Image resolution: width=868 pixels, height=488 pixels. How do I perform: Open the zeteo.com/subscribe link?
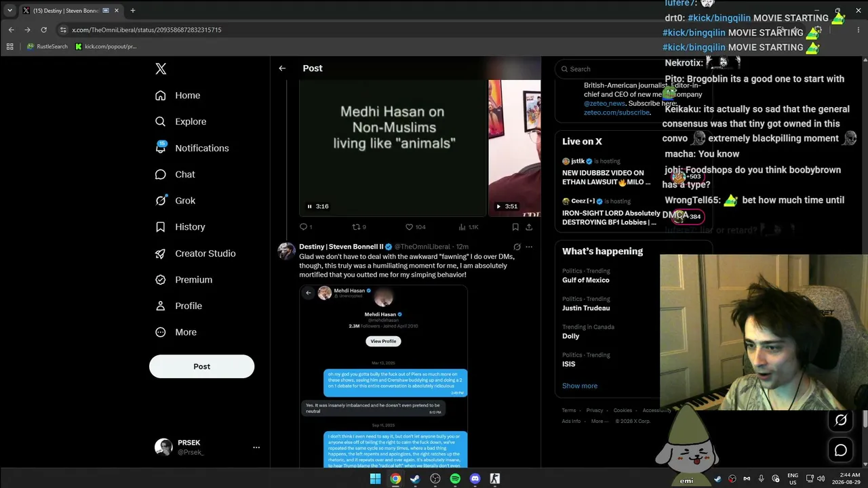pos(616,113)
